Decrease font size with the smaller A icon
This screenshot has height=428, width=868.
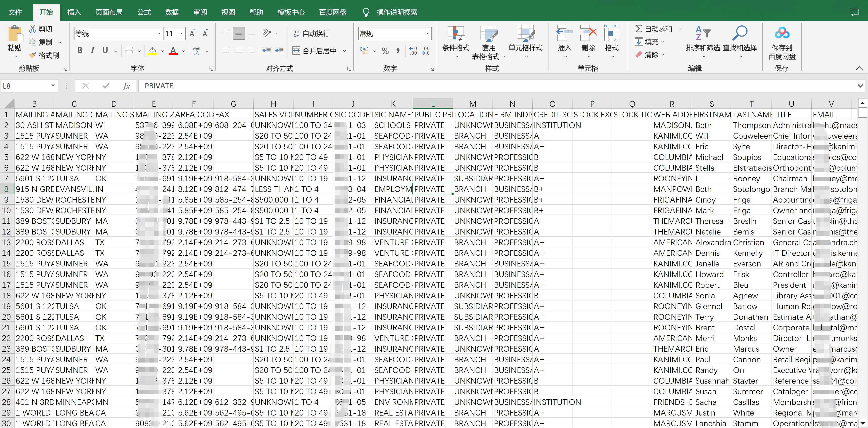click(x=205, y=33)
